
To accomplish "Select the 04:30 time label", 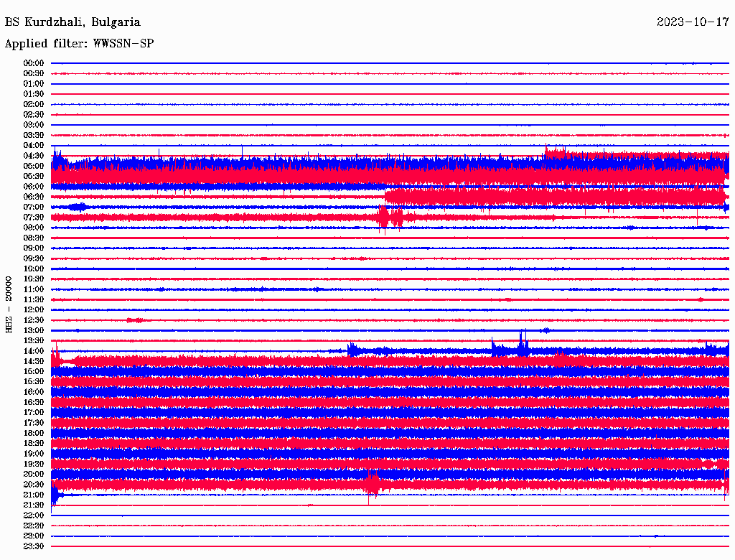I will point(33,156).
